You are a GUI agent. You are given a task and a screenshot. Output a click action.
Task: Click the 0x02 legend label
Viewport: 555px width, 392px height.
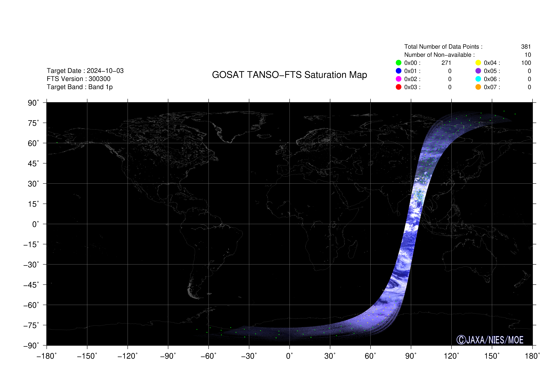click(x=412, y=79)
